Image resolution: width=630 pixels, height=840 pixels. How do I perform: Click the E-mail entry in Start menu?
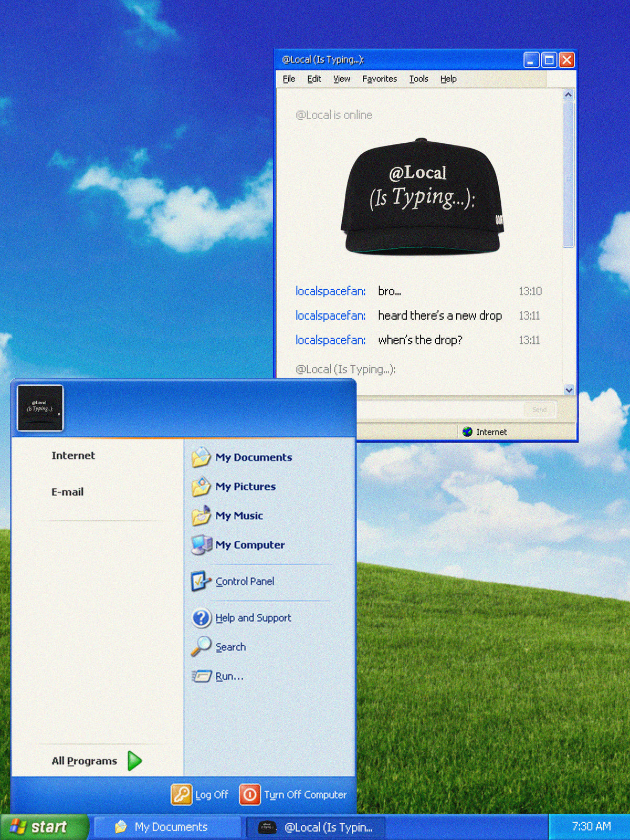[x=67, y=492]
